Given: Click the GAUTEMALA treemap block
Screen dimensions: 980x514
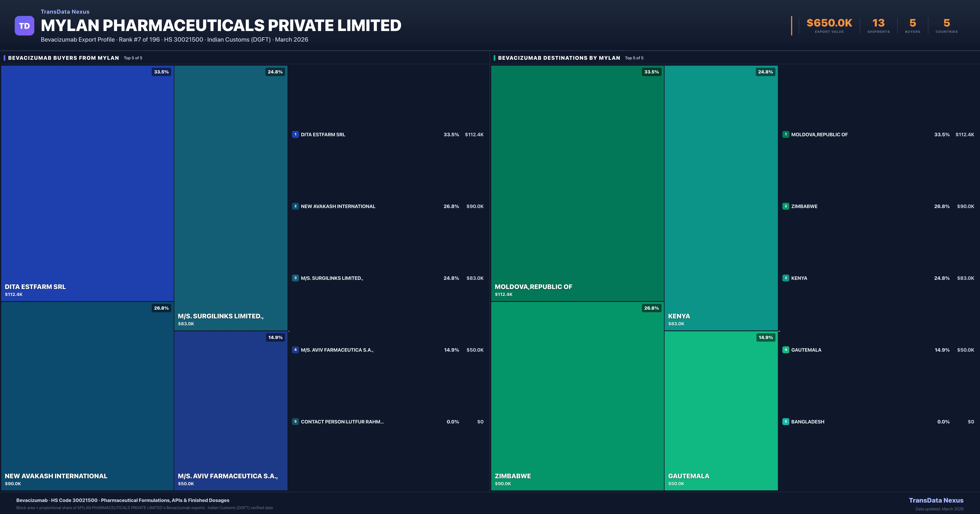Looking at the screenshot, I should tap(721, 411).
